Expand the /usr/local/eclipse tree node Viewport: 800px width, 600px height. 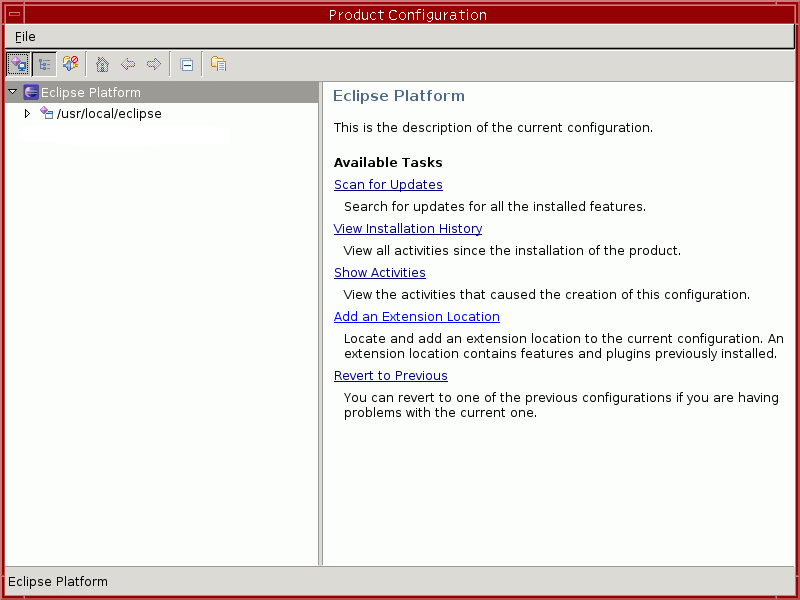(27, 113)
